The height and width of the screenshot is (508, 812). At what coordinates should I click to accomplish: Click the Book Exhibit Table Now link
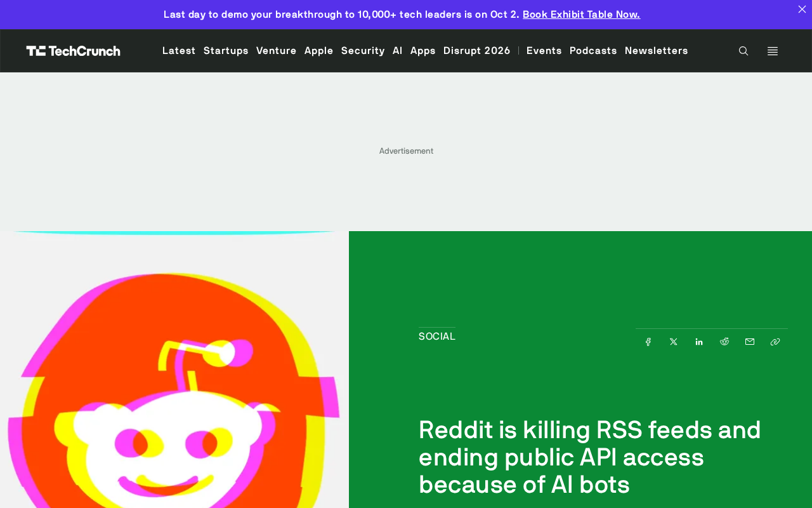pos(582,14)
